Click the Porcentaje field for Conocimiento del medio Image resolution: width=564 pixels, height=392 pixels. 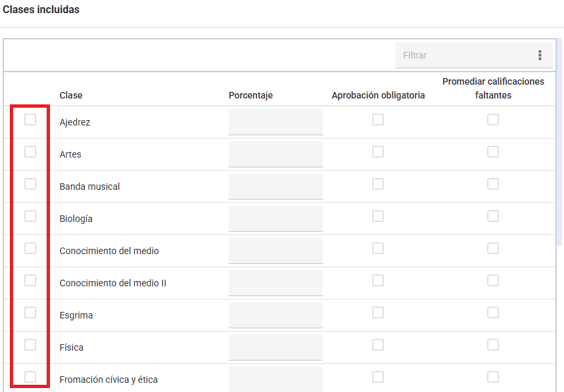[x=275, y=251]
